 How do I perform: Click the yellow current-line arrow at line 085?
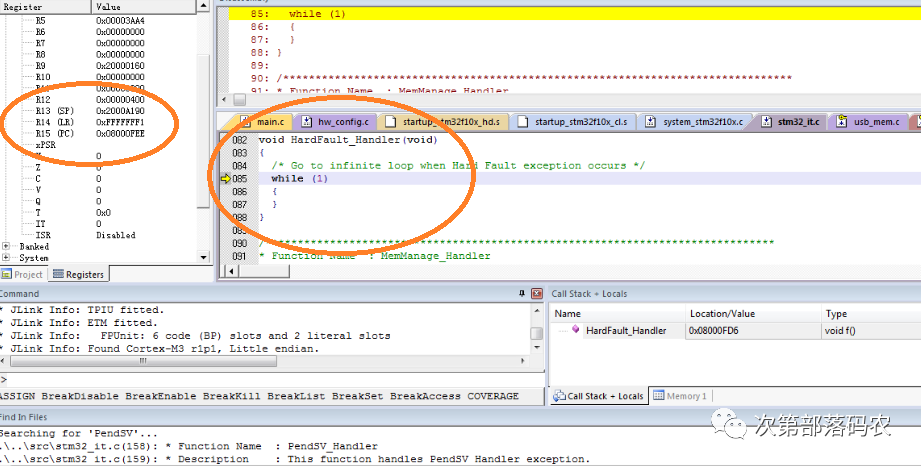click(x=225, y=179)
